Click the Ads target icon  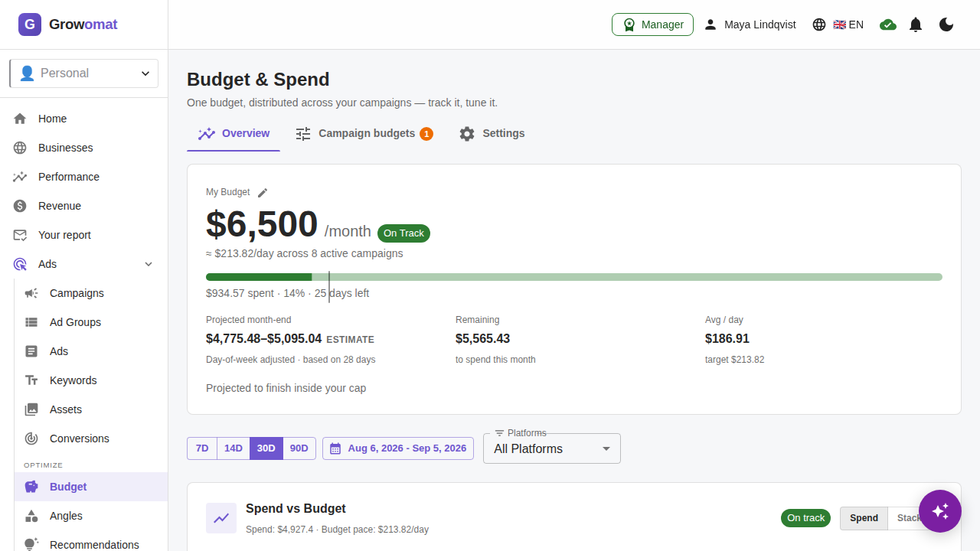[x=20, y=264]
